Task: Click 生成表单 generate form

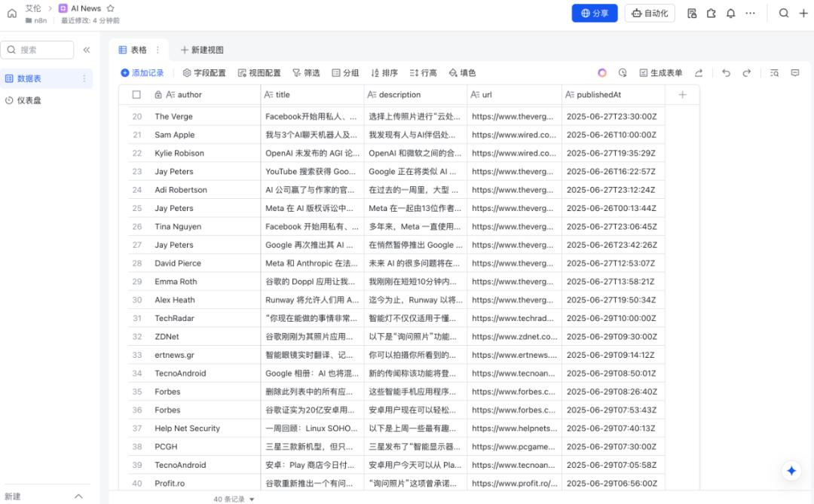Action: click(660, 72)
